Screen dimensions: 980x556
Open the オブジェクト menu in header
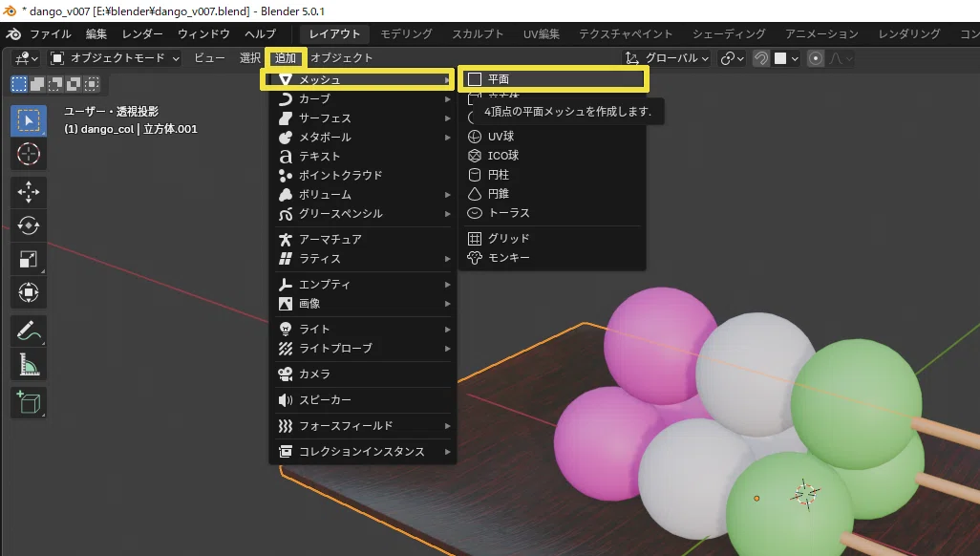click(342, 58)
